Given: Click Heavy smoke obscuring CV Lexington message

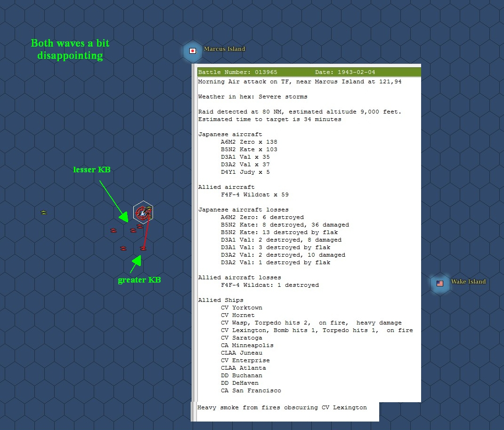Looking at the screenshot, I should (282, 407).
